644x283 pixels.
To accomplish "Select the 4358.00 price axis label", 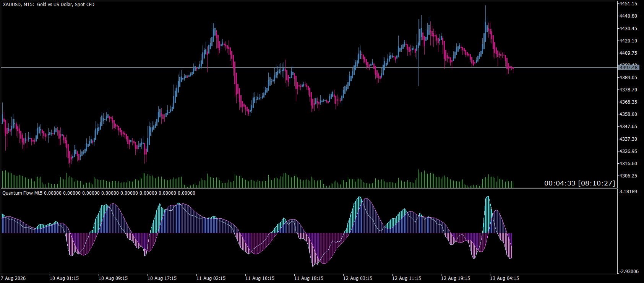I will (x=628, y=114).
